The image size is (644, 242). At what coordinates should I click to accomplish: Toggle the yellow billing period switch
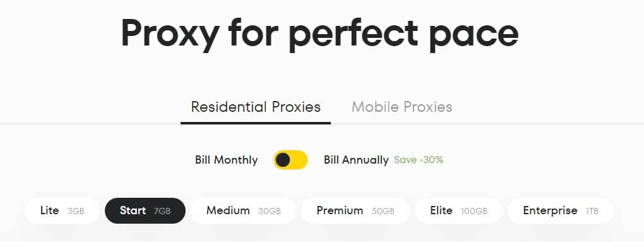(290, 160)
